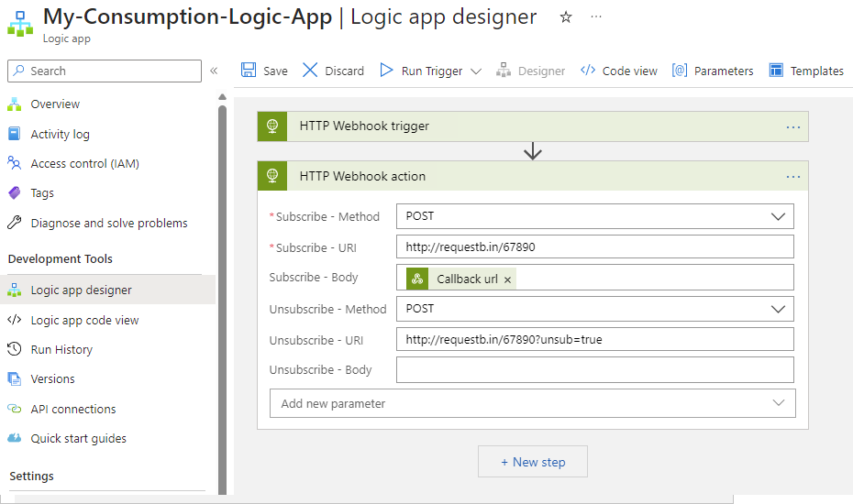Click the sidebar Search box
Image resolution: width=853 pixels, height=504 pixels.
[105, 71]
